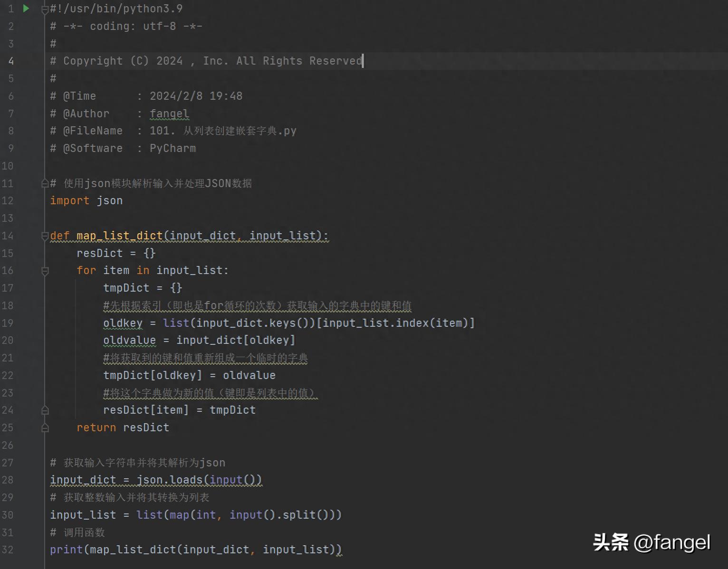This screenshot has height=569, width=728.
Task: Click the 'import' keyword on line 12
Action: [70, 200]
